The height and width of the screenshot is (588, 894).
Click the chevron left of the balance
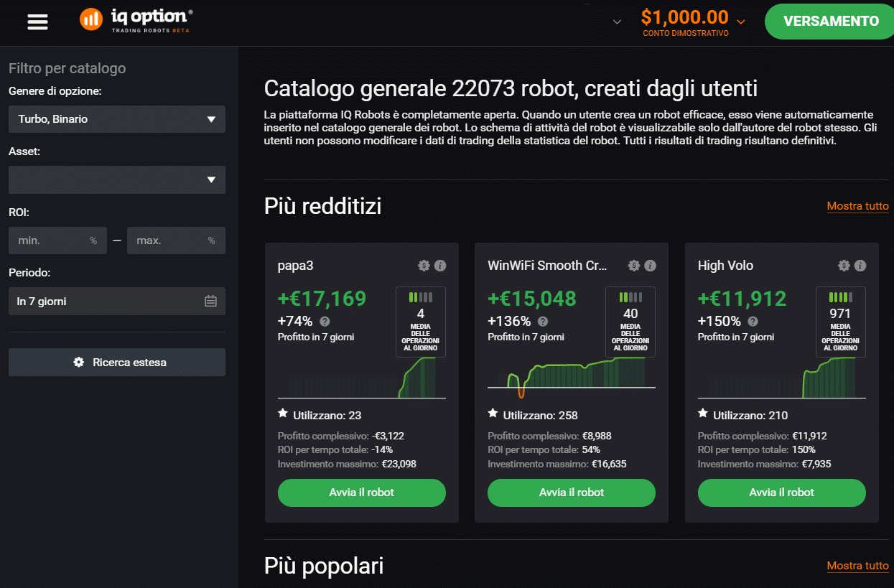[x=616, y=22]
